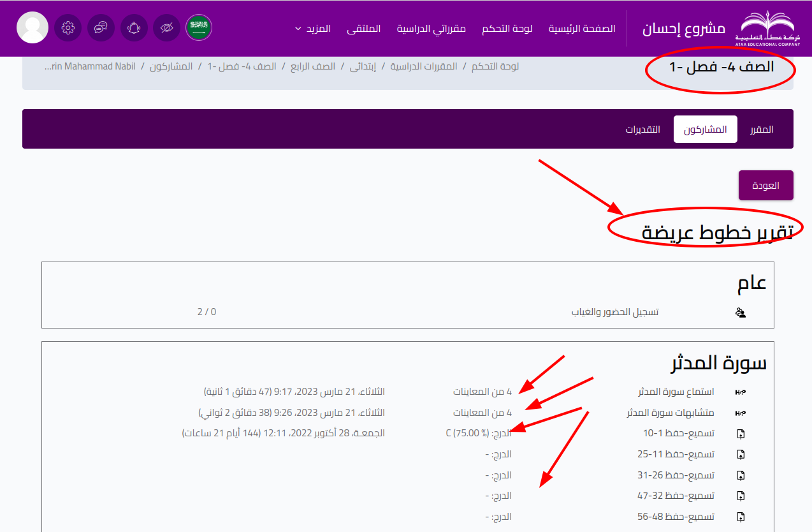Open the user profile avatar menu
Screen dimensions: 812x532
(x=33, y=27)
